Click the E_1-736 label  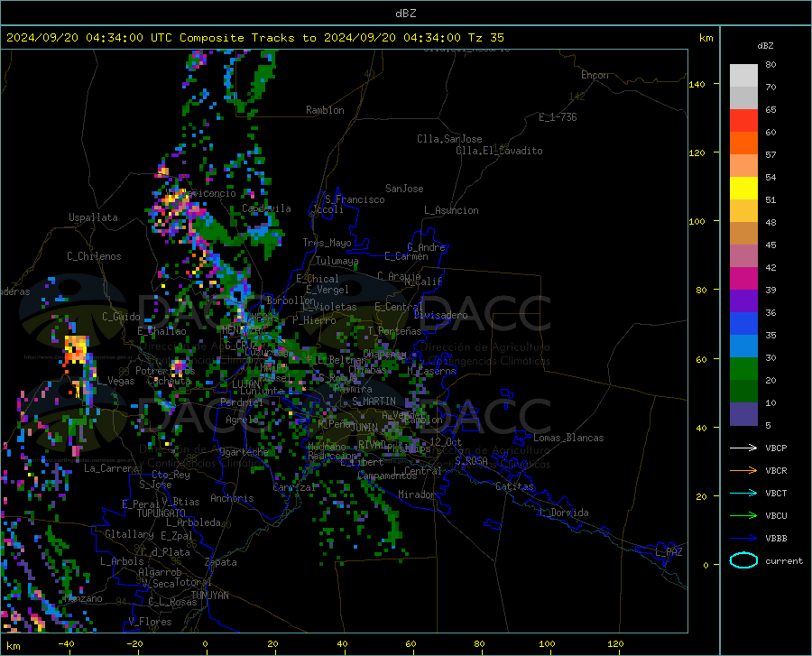(558, 117)
